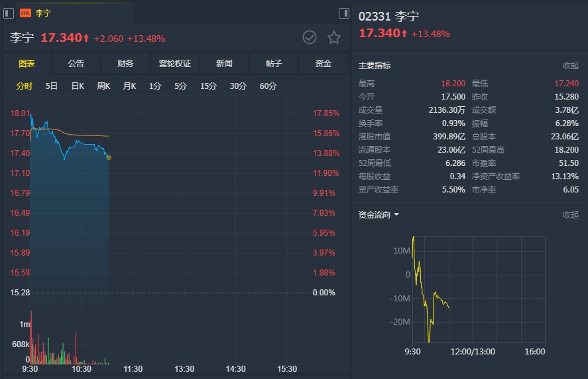Show the 新闻 tab
This screenshot has height=379, width=588.
pyautogui.click(x=224, y=64)
